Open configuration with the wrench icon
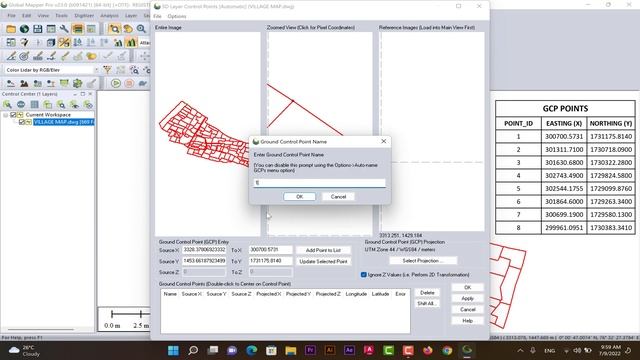The width and height of the screenshot is (640, 360). point(64,29)
